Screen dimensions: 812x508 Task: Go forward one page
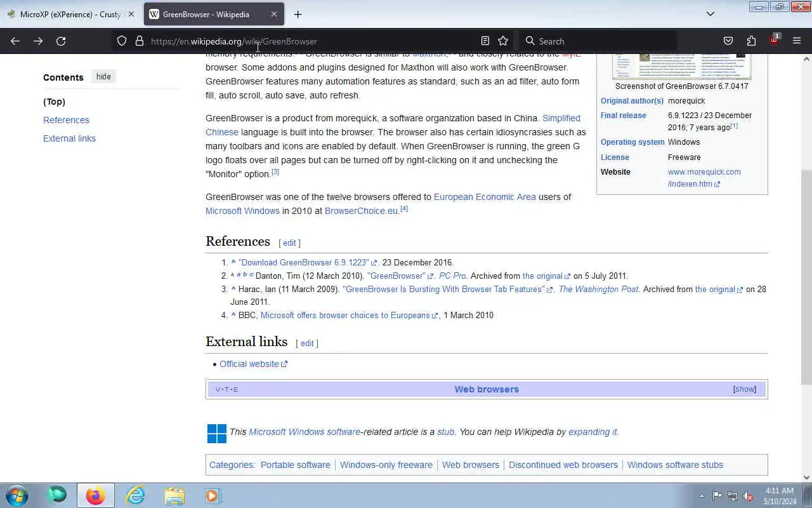pyautogui.click(x=38, y=41)
